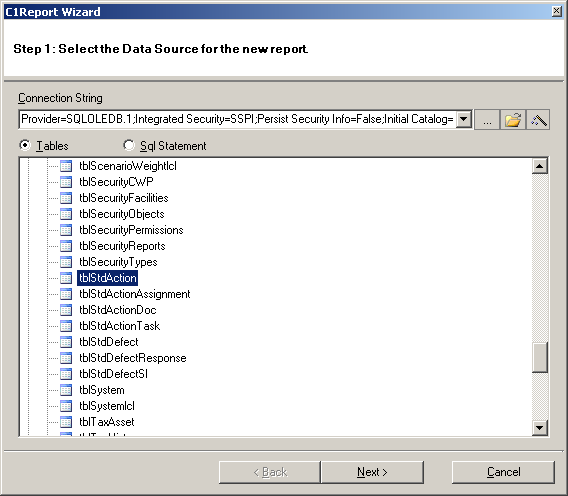Click the scroll down arrow of table list
Screen dimensions: 568x496
pos(539,428)
